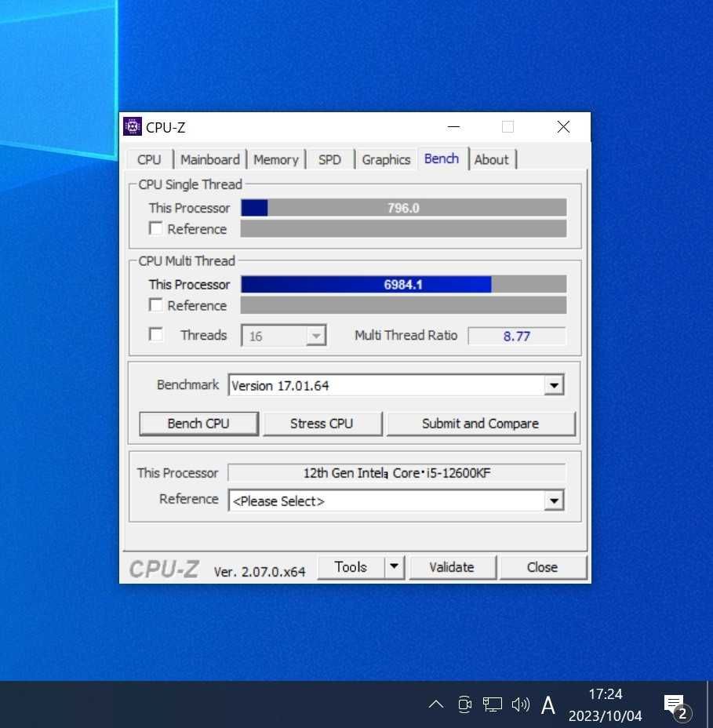The width and height of the screenshot is (713, 728).
Task: Click the taskbar clock showing 17:24
Action: tap(606, 704)
